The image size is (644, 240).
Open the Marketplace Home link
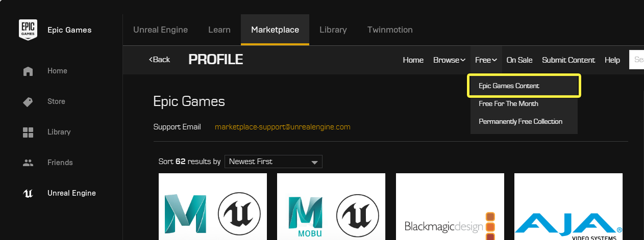pos(413,60)
